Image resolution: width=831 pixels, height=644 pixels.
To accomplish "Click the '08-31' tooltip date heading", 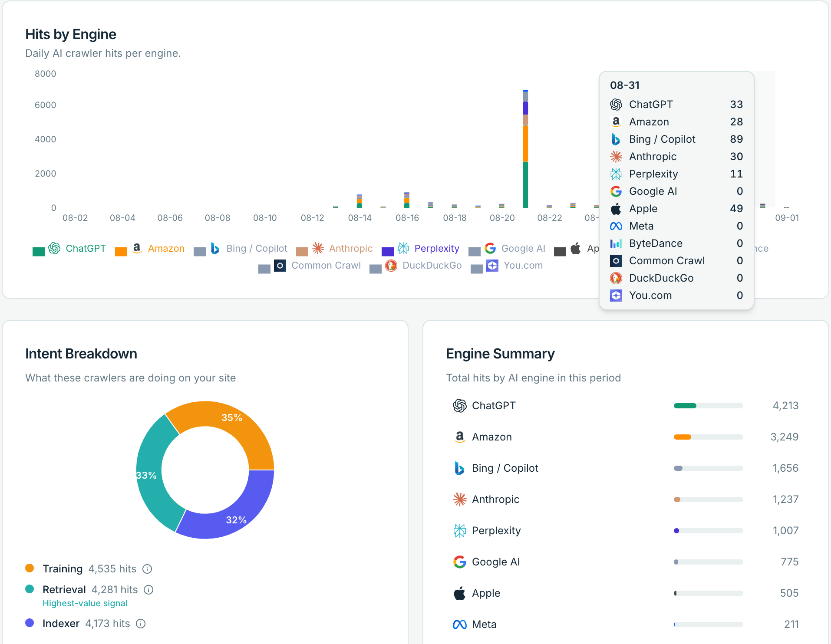I will pyautogui.click(x=625, y=85).
